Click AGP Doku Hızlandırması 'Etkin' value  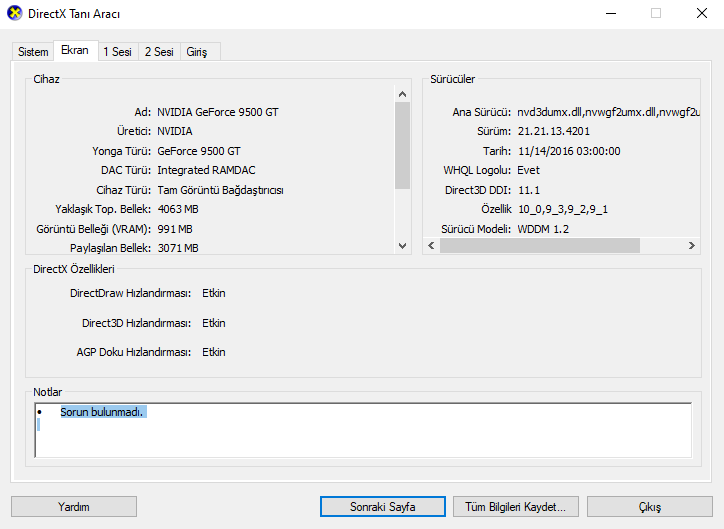pos(214,352)
